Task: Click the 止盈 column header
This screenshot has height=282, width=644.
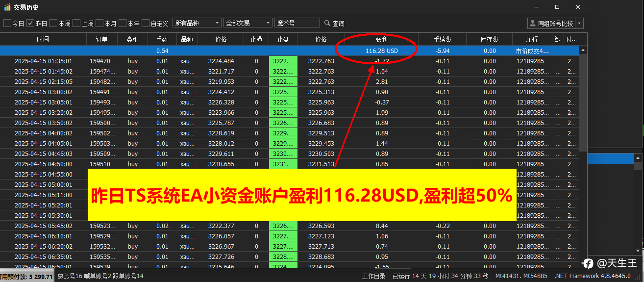Action: [x=283, y=39]
